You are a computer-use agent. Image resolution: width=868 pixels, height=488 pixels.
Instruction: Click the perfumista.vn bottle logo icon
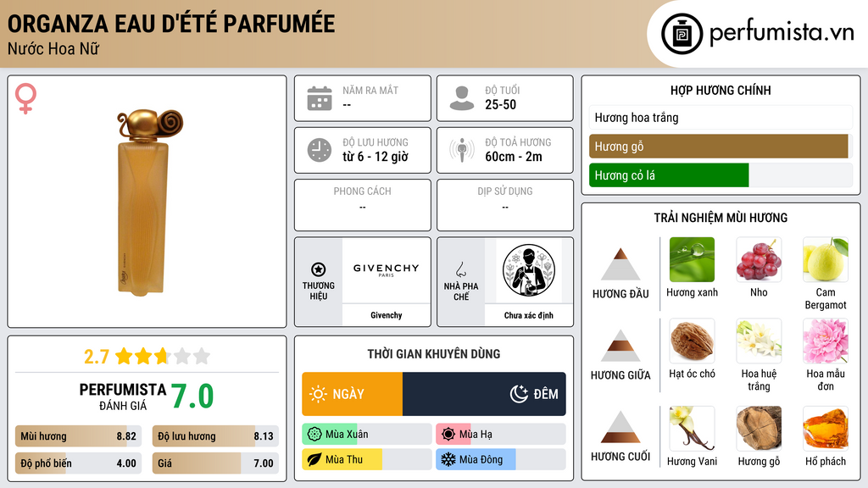682,34
